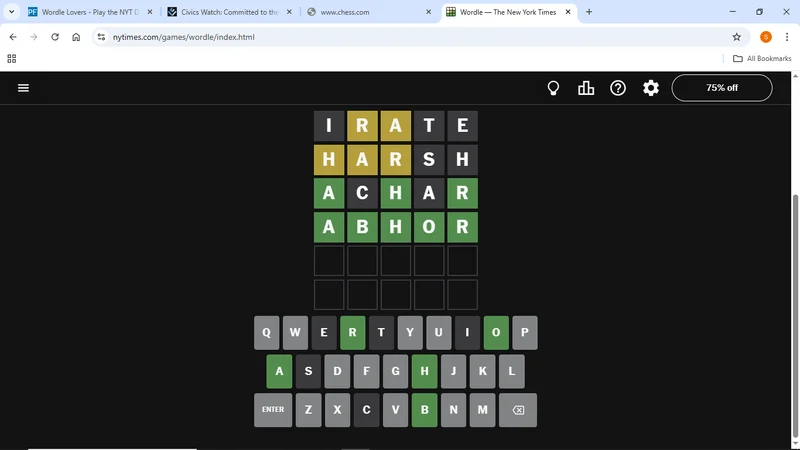Tap the L key on Wordle keyboard
Screen dimensions: 800x450
(512, 371)
